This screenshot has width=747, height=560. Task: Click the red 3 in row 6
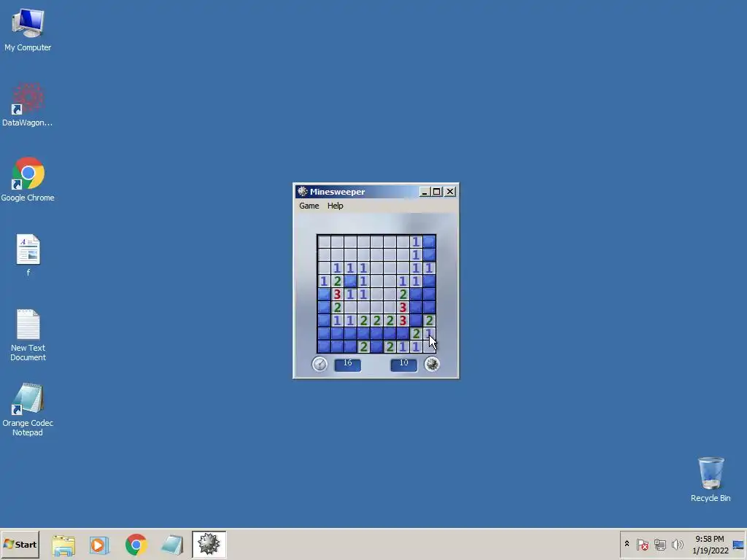point(403,307)
